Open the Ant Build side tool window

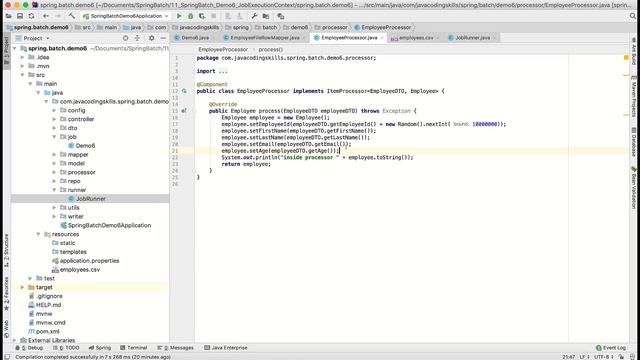(x=633, y=51)
